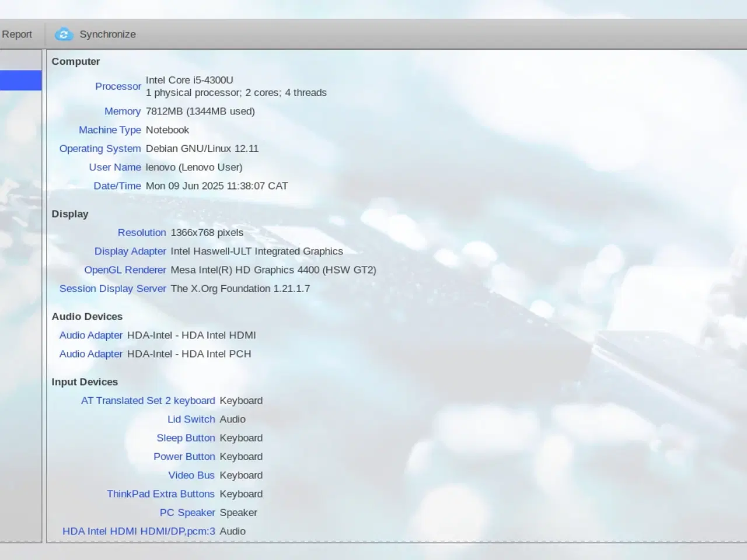Open the ThinkPad Extra Buttons link

(160, 494)
